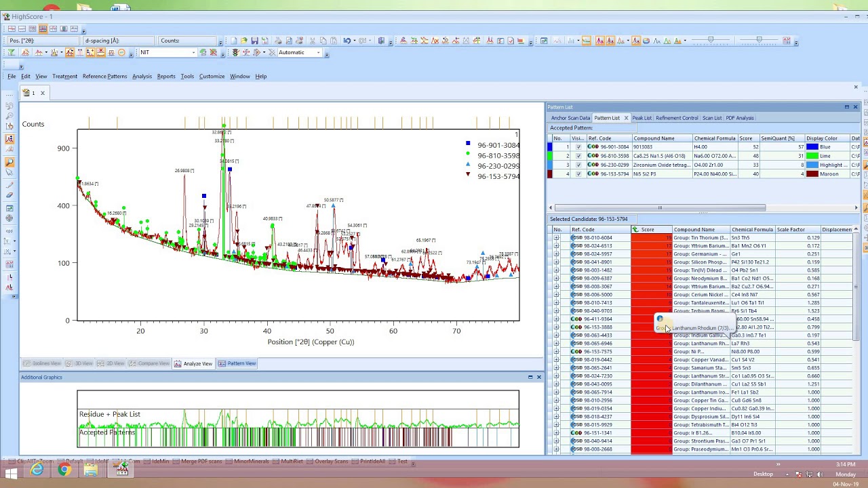Select the Ca8.25 Na1.5 (Al6 O18) compound cell
The width and height of the screenshot is (868, 488).
tap(661, 156)
